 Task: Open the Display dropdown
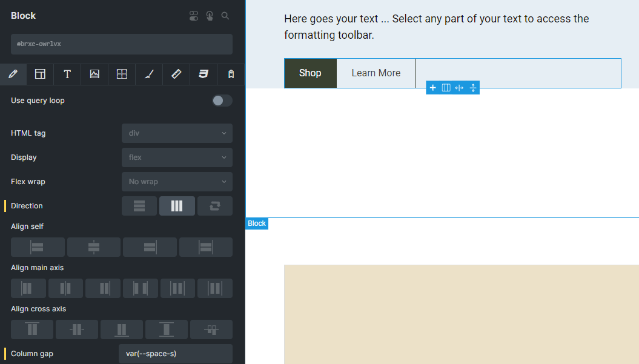(177, 157)
